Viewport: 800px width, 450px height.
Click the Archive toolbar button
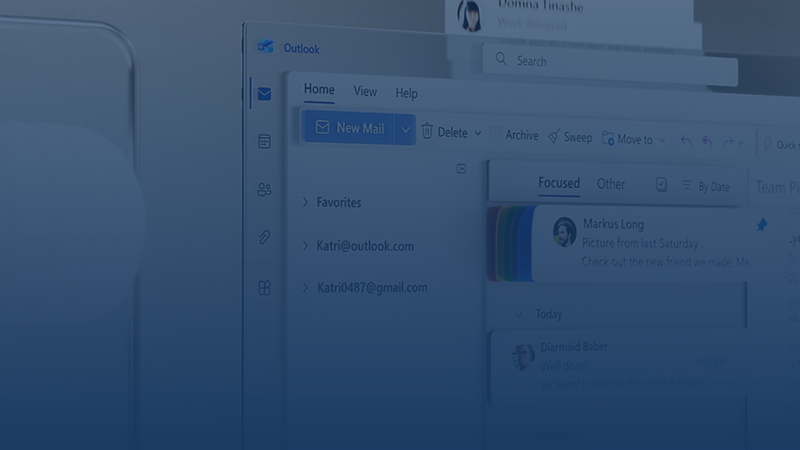(x=514, y=135)
